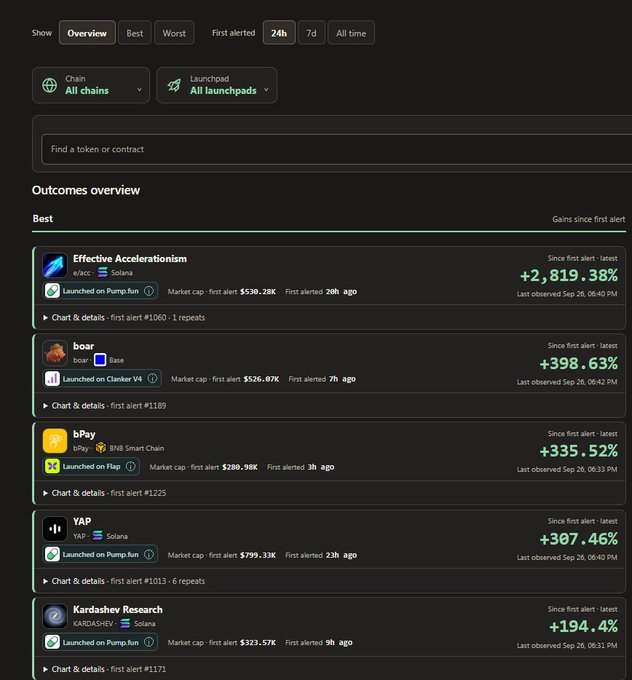The image size is (632, 680).
Task: Expand Chart & details for alert #1171
Action: click(104, 669)
